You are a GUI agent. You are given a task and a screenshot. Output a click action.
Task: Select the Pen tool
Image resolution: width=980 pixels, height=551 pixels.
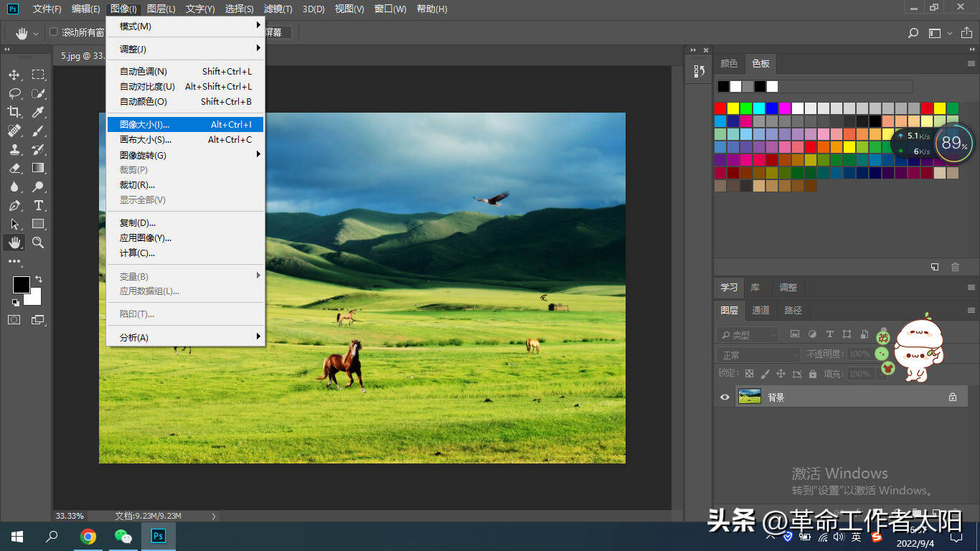pyautogui.click(x=14, y=205)
